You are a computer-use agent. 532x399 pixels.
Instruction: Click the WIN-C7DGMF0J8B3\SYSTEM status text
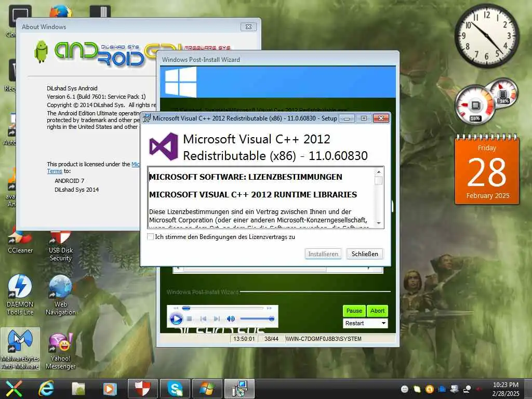(x=323, y=339)
